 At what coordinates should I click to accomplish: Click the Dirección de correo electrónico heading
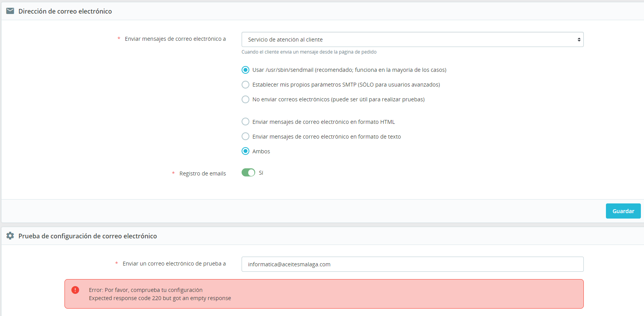(65, 11)
